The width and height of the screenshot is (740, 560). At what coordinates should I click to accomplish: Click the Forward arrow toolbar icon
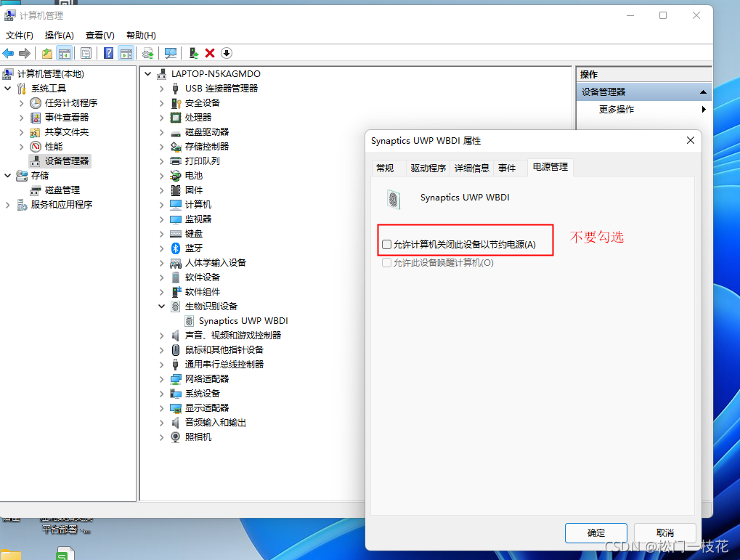(25, 53)
